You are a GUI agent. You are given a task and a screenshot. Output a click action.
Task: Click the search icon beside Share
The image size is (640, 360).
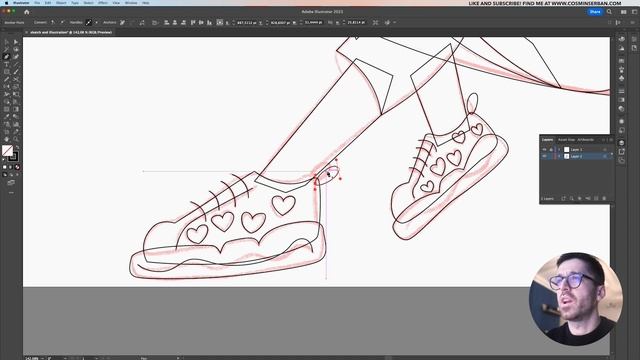pos(609,12)
